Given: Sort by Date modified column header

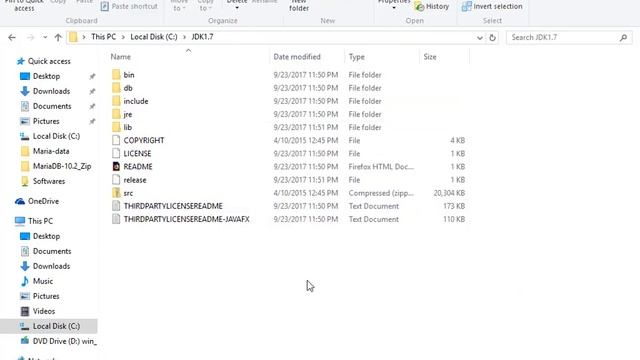Looking at the screenshot, I should (297, 57).
